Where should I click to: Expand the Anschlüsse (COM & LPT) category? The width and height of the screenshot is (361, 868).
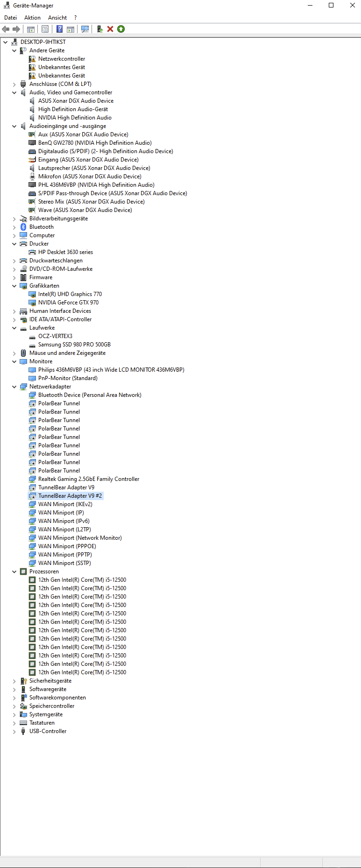14,84
